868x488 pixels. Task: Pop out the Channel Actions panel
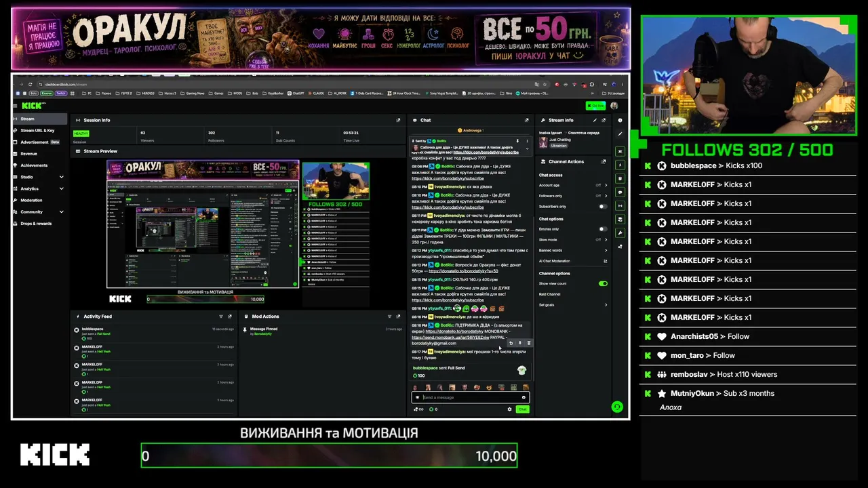[x=604, y=161]
